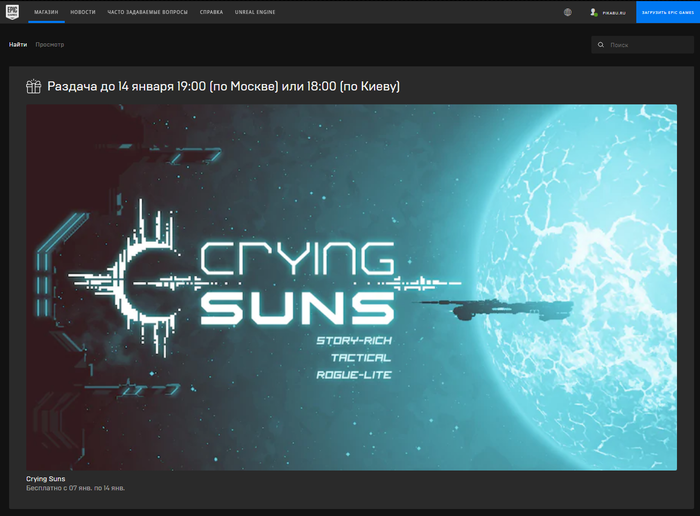The width and height of the screenshot is (700, 516).
Task: Open the PIKABU.RU account link
Action: [x=614, y=13]
